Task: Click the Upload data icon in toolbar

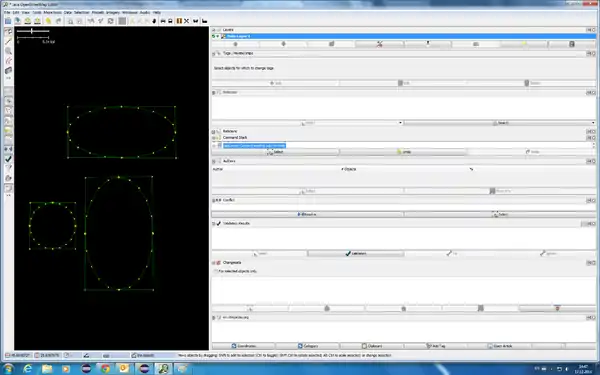Action: click(x=38, y=21)
